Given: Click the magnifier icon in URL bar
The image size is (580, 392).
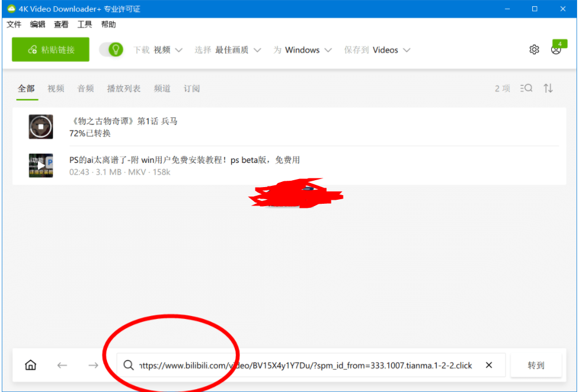Looking at the screenshot, I should click(128, 366).
